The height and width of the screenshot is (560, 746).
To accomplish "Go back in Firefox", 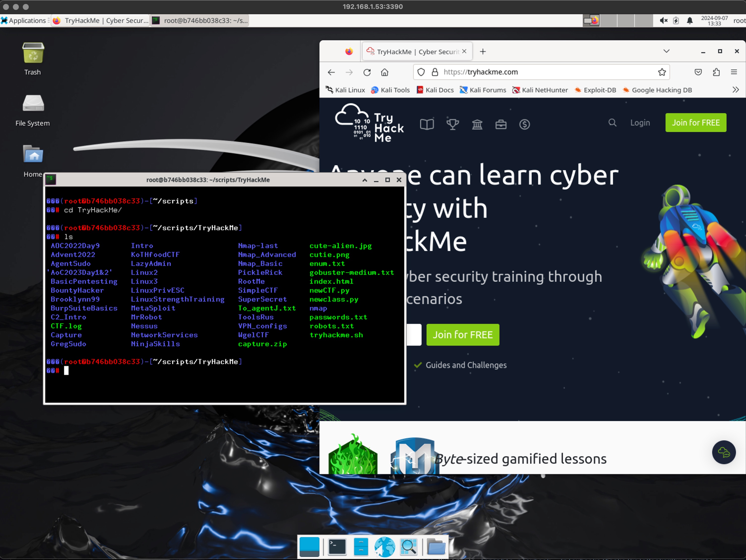I will [331, 72].
